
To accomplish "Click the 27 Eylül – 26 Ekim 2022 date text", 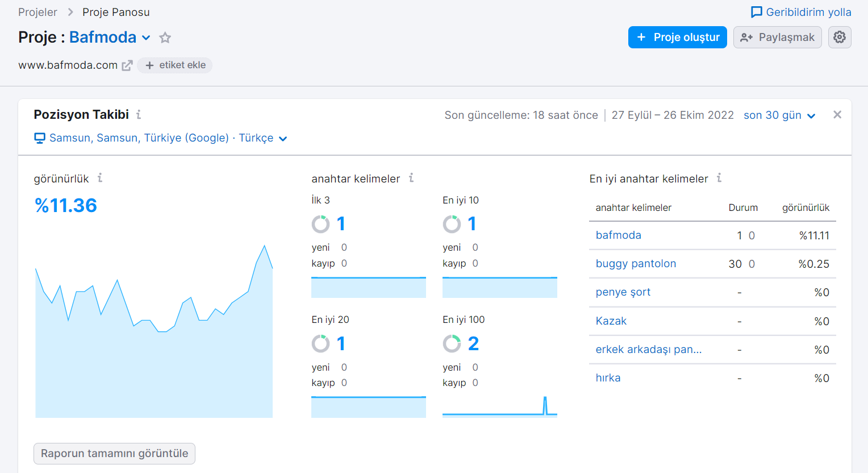I will 673,115.
